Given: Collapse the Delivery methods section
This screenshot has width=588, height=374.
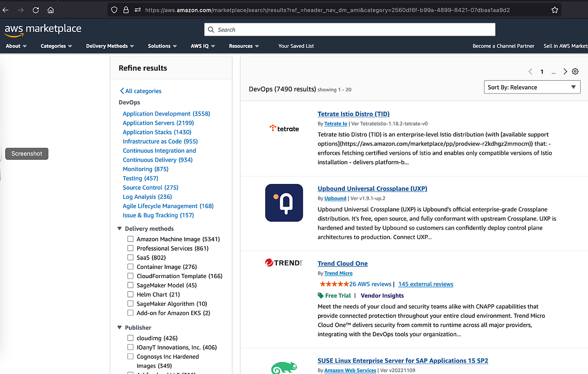Looking at the screenshot, I should coord(119,228).
